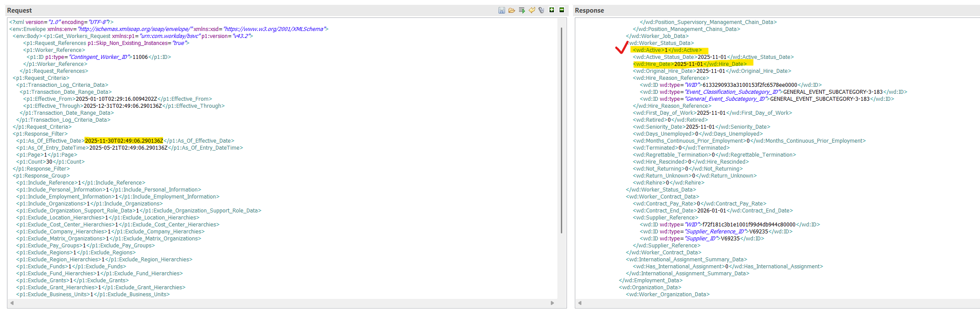Click the Exclude_Regions line
The width and height of the screenshot is (980, 315).
tap(76, 252)
